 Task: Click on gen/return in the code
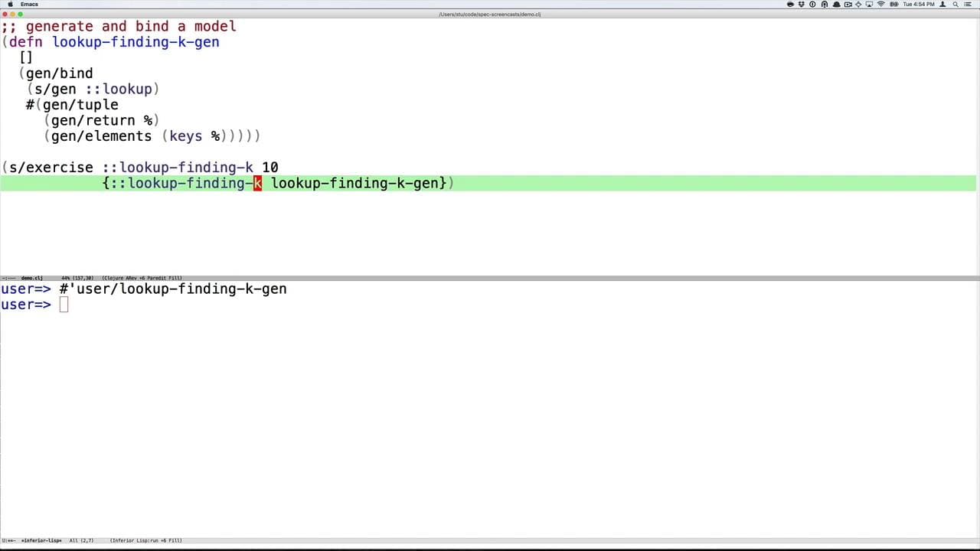pos(93,120)
